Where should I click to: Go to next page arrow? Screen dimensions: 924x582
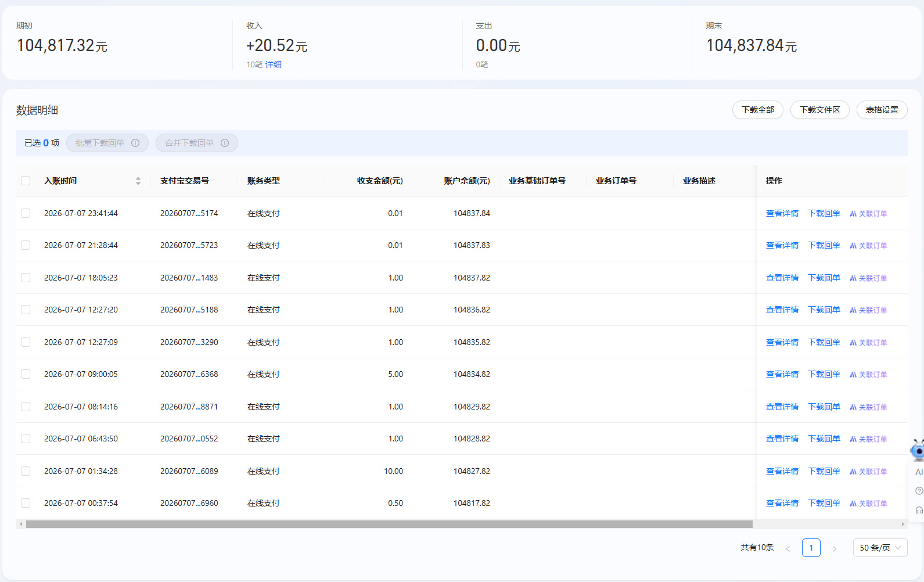coord(835,548)
